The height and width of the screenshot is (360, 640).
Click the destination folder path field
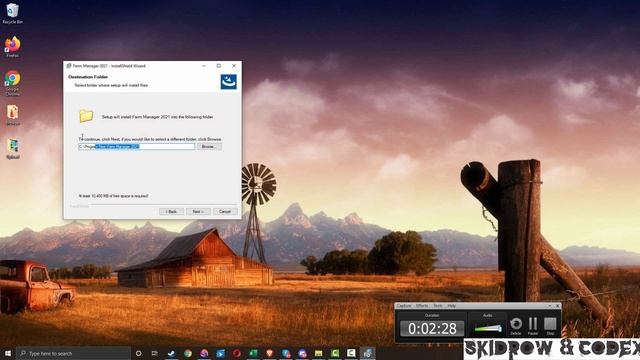[136, 146]
